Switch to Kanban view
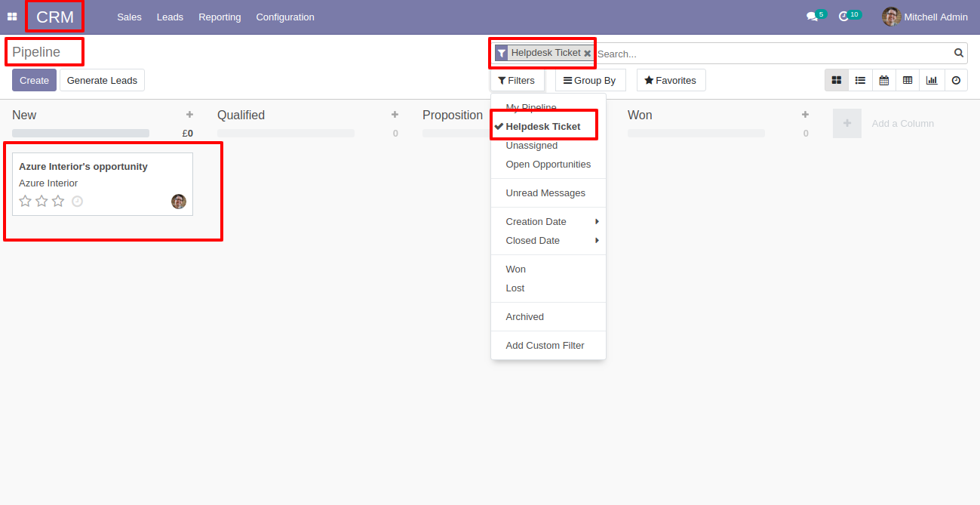 [837, 80]
